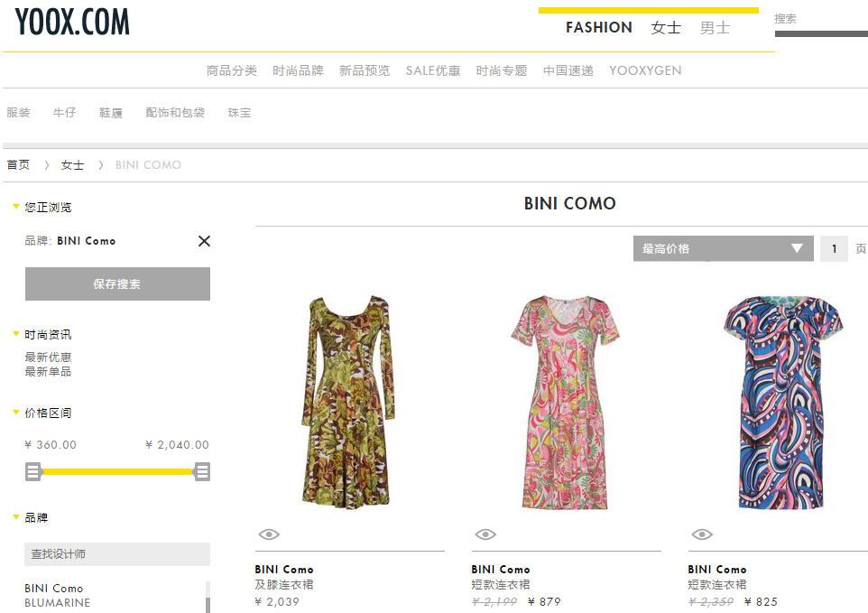Open the blue swirl dress image
The height and width of the screenshot is (613, 868).
coord(783,402)
